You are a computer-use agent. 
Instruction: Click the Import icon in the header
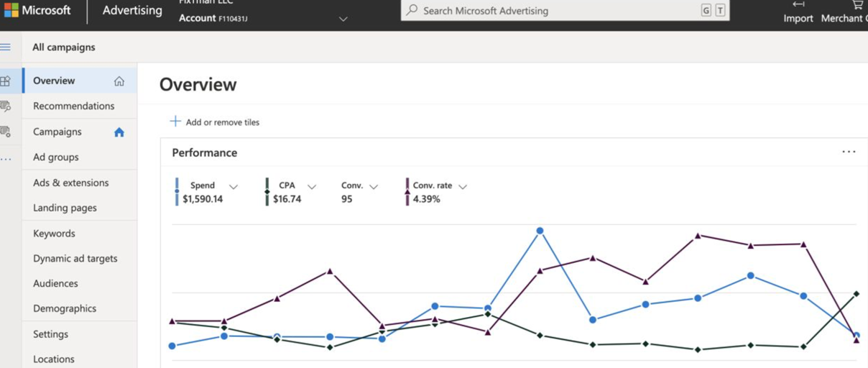pyautogui.click(x=798, y=4)
